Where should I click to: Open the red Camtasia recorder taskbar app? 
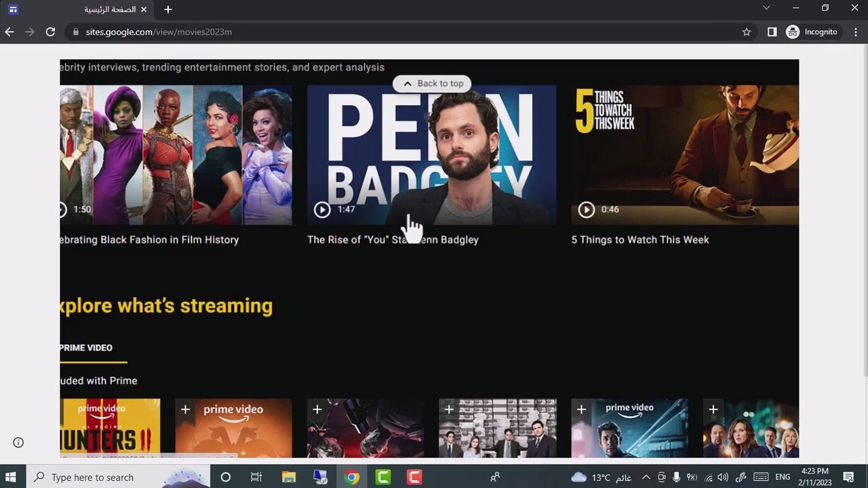(414, 477)
